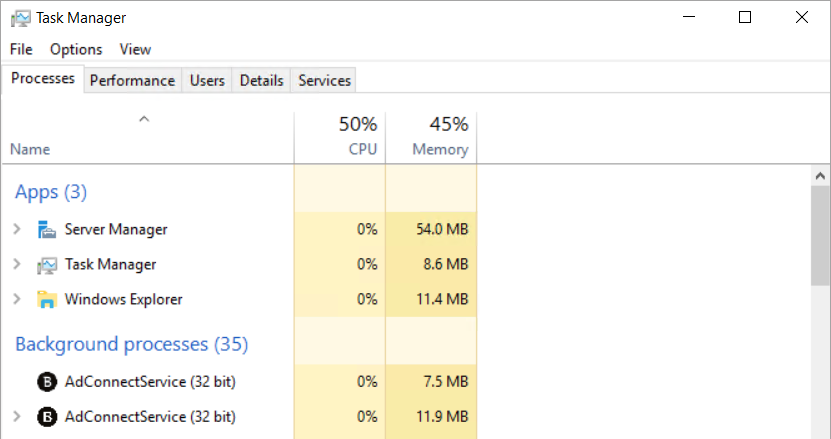831x439 pixels.
Task: Switch to the Performance tab
Action: (132, 81)
